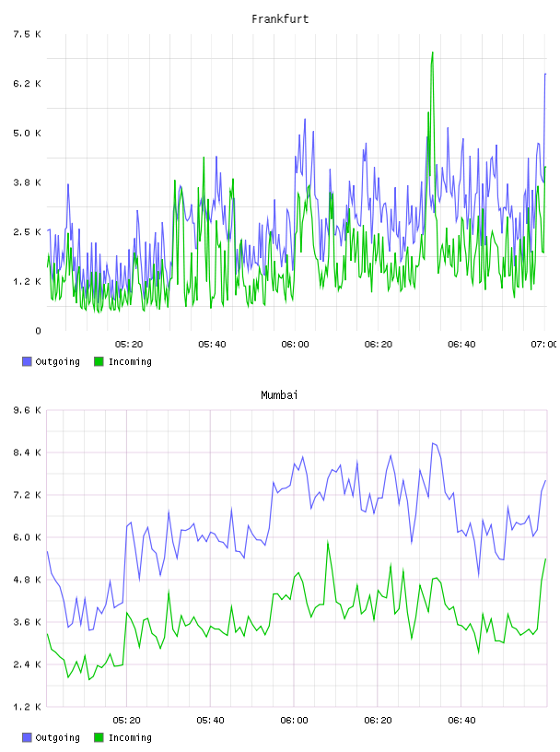Click the 06:40 time label under Frankfurt chart
Viewport: 560px width, 752px height.
(461, 344)
